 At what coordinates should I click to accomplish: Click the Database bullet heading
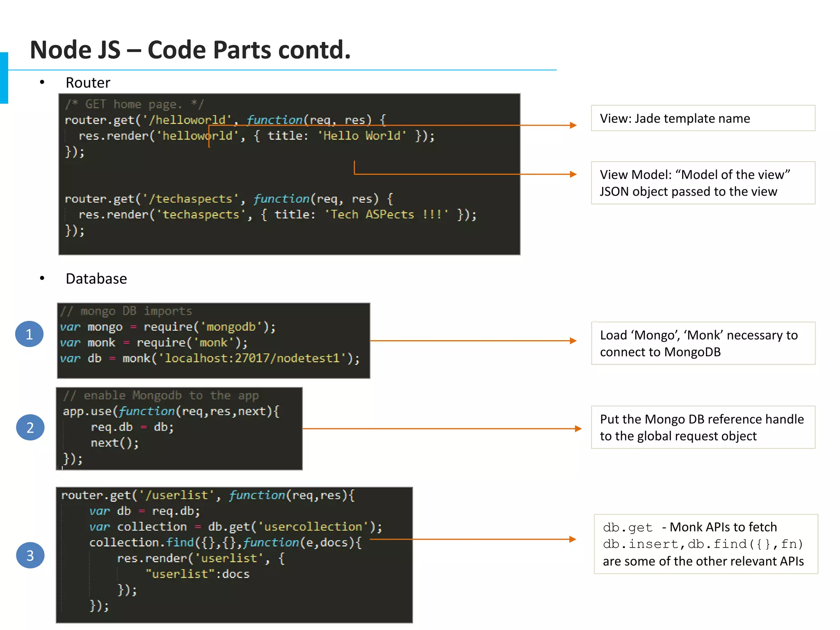pyautogui.click(x=96, y=279)
